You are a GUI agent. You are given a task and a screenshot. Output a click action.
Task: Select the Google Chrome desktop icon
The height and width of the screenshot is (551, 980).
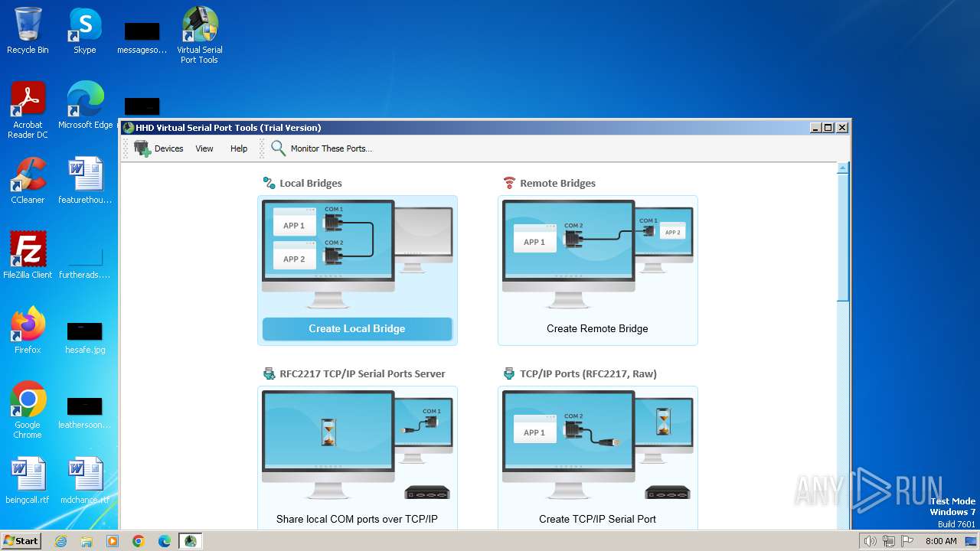tap(28, 410)
